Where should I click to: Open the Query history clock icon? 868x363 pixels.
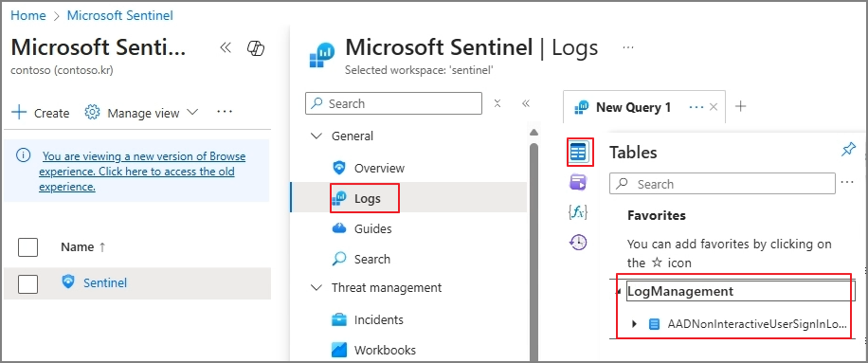coord(578,243)
